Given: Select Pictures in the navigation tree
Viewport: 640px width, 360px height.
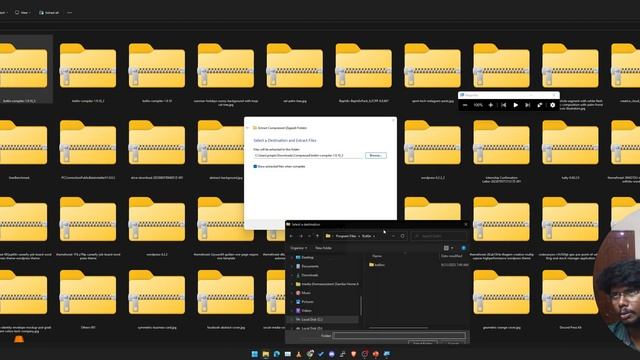Looking at the screenshot, I should (x=308, y=302).
